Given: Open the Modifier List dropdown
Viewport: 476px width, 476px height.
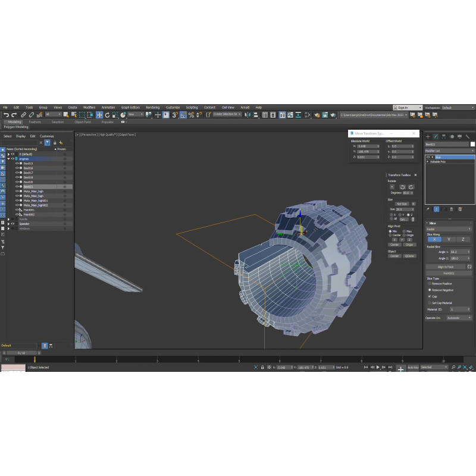Looking at the screenshot, I should click(x=449, y=151).
